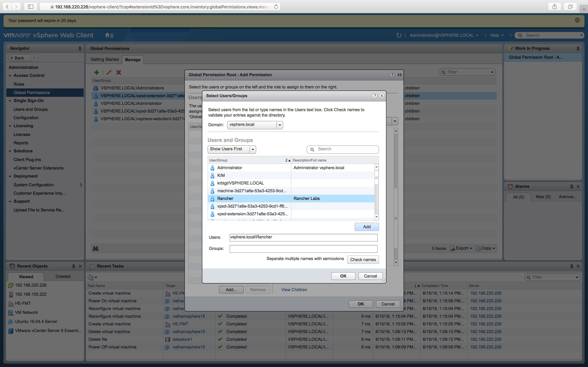Screen dimensions: 588x367
Task: Click the red X remove permission icon
Action: 119,72
